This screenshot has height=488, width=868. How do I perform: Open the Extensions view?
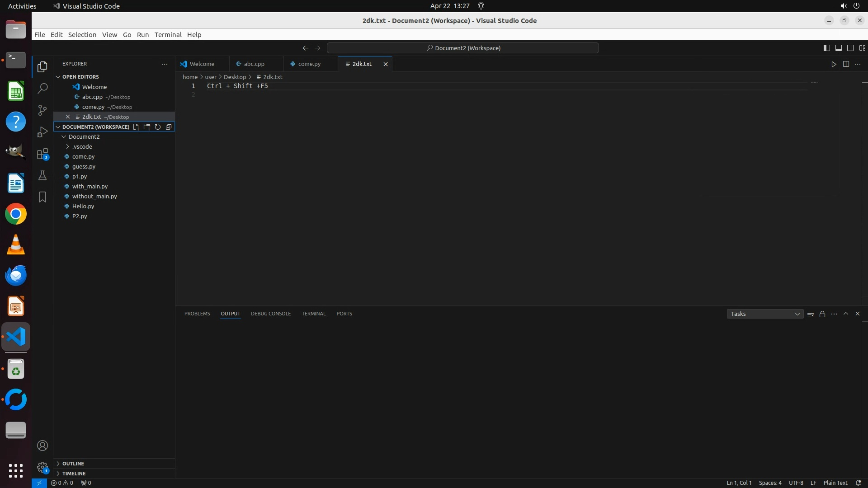coord(42,154)
